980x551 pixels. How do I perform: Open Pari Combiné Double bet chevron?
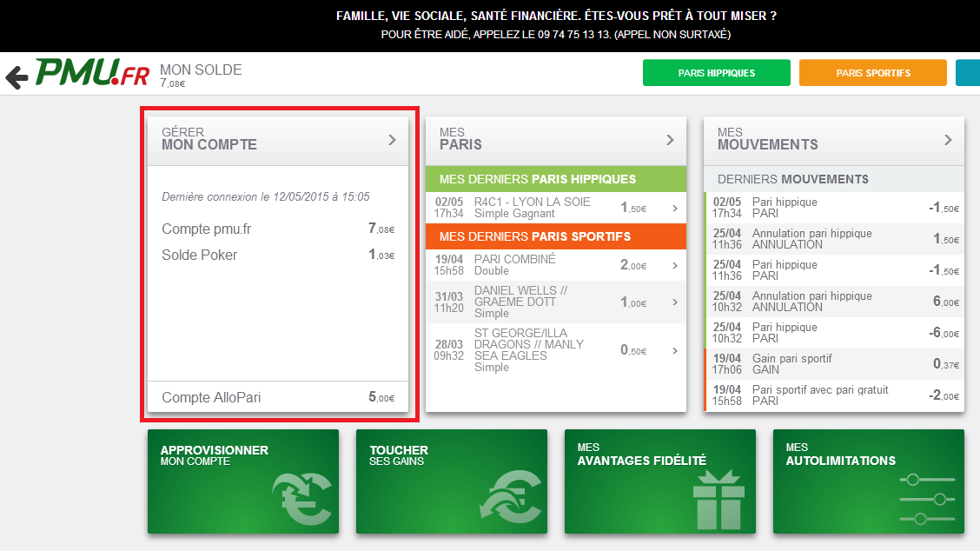[675, 265]
